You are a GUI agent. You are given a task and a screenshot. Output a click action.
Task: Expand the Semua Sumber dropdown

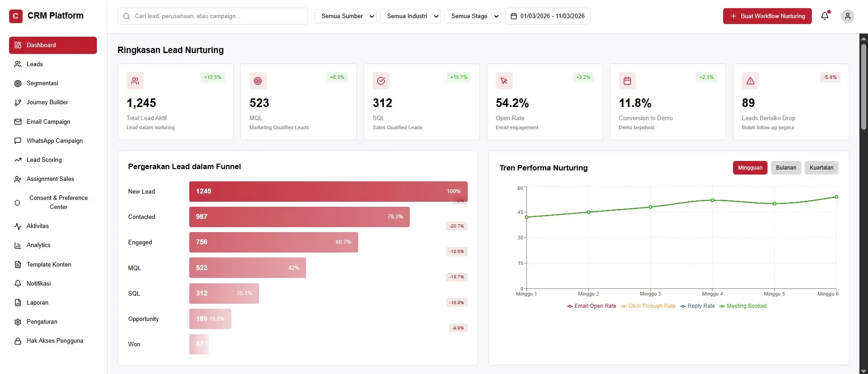point(345,16)
